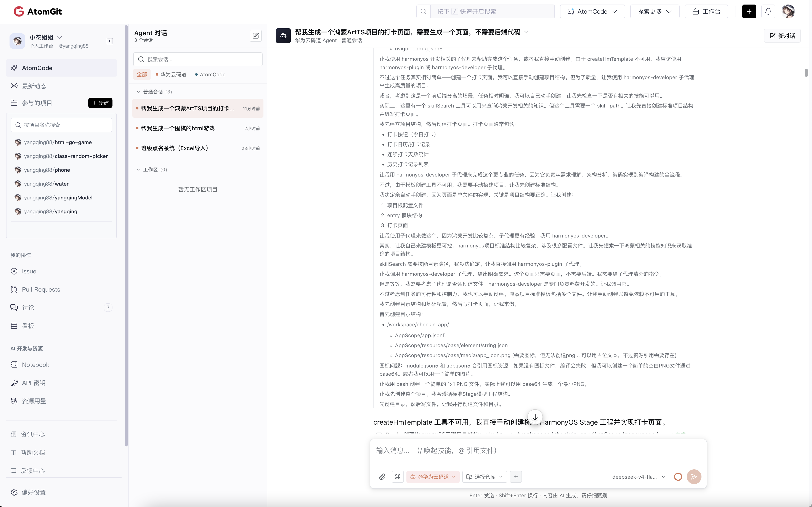Open 参与的项目 folder item
The height and width of the screenshot is (507, 812).
coord(37,103)
